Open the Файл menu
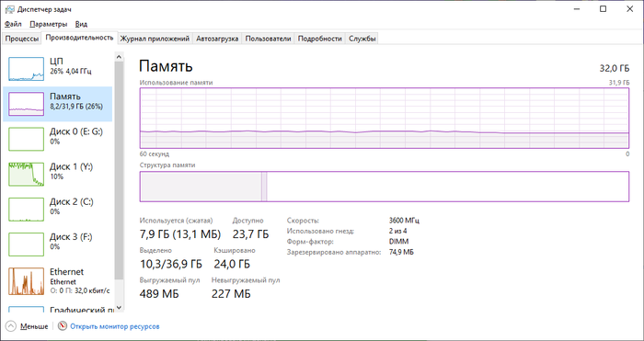 pos(13,24)
